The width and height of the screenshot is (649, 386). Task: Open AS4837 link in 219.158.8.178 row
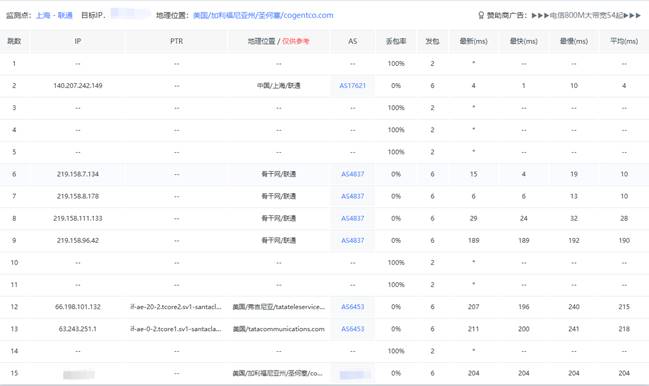353,196
